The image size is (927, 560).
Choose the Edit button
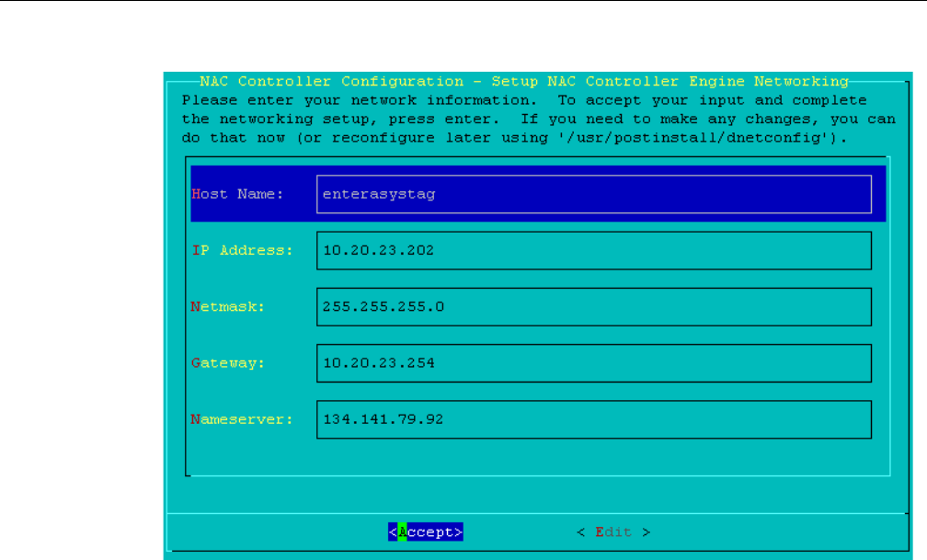tap(613, 532)
